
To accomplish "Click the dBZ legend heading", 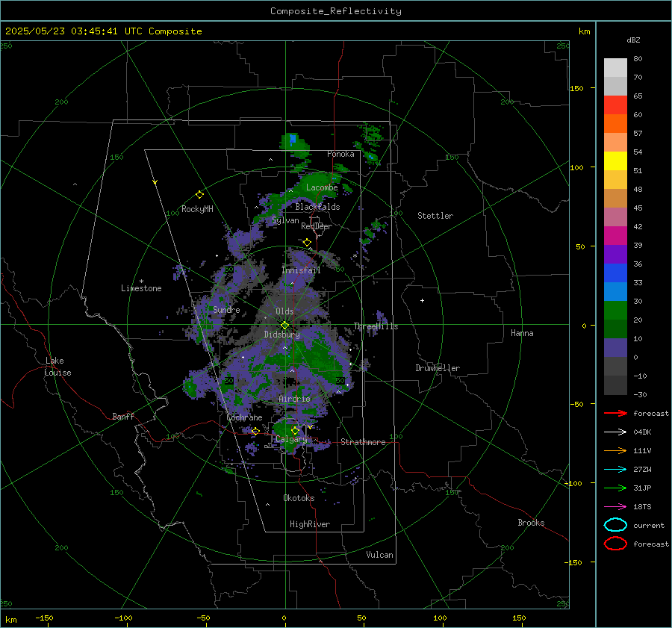I will [x=633, y=40].
